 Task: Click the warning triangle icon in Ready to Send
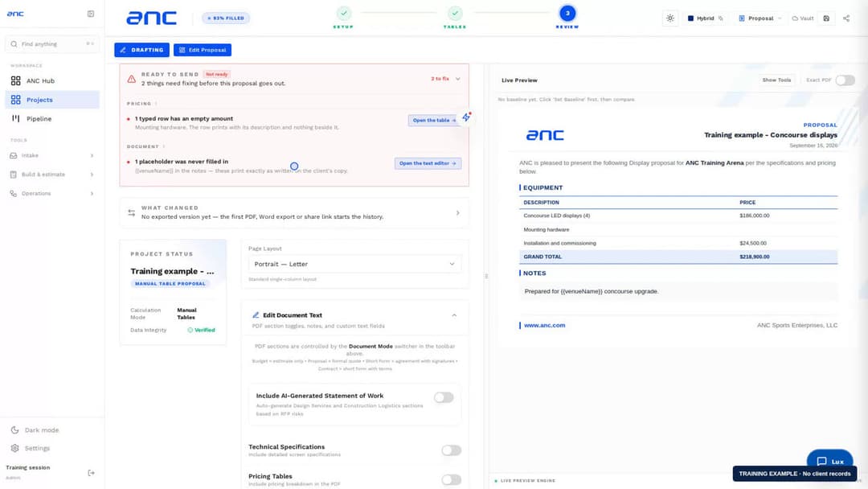coord(131,79)
